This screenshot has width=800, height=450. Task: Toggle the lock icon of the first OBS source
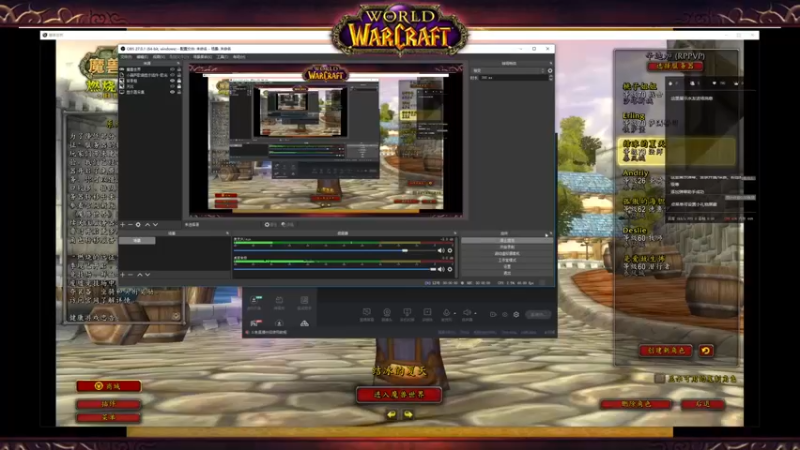point(179,69)
